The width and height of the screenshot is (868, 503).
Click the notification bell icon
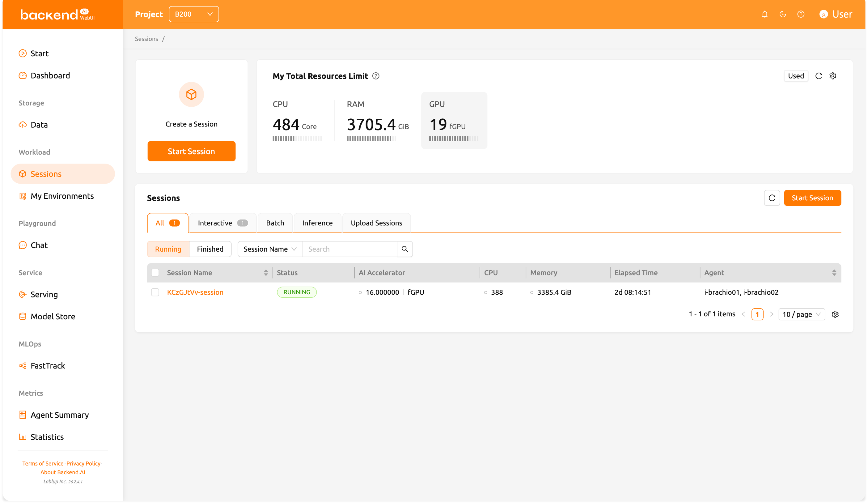coord(764,14)
